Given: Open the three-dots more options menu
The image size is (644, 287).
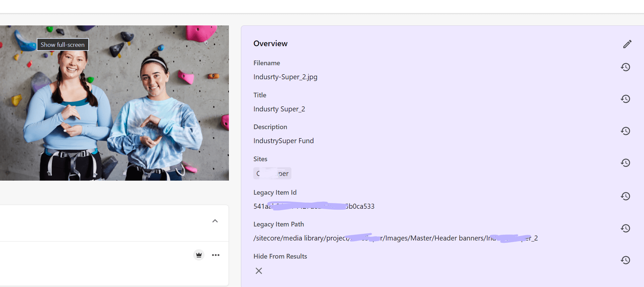Looking at the screenshot, I should (216, 255).
